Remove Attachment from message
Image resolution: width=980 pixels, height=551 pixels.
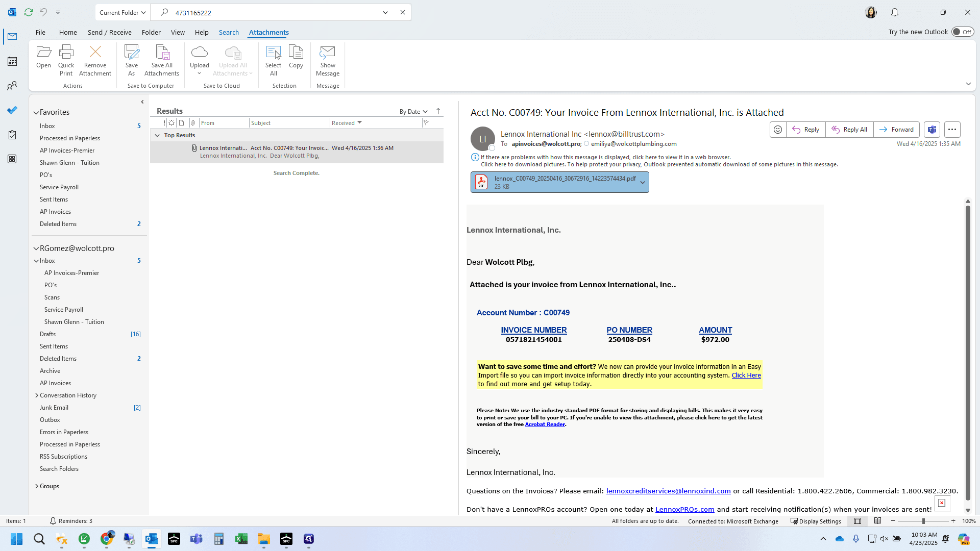[95, 60]
